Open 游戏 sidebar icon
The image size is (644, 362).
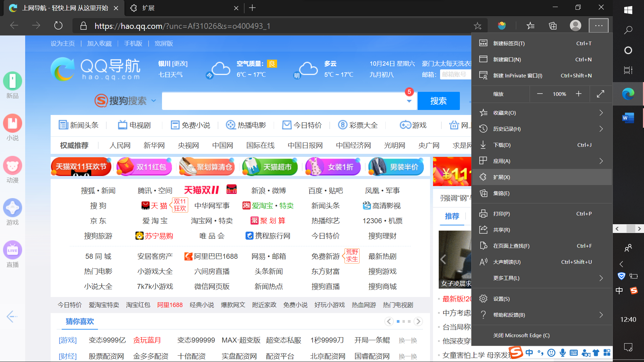point(12,212)
